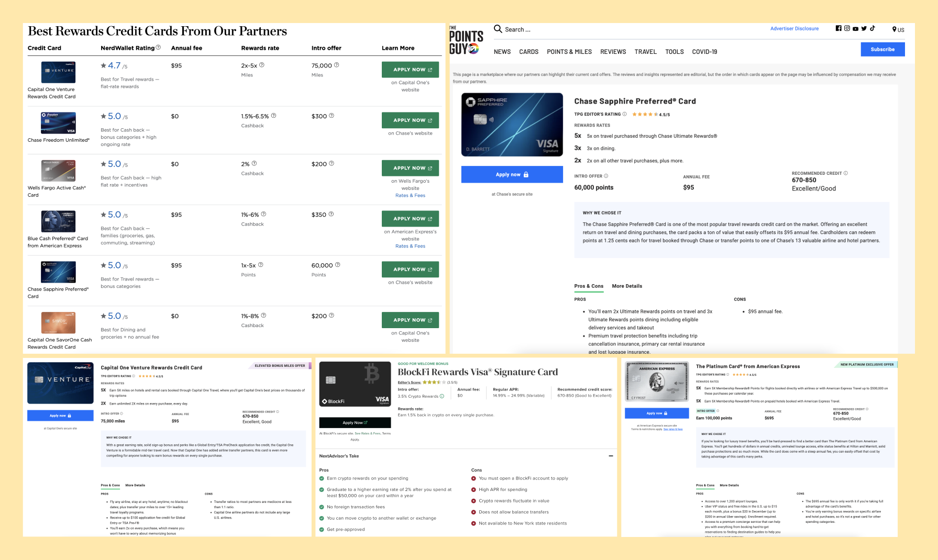The height and width of the screenshot is (560, 938).
Task: Click the search magnifier icon on Points Guy
Action: (498, 29)
